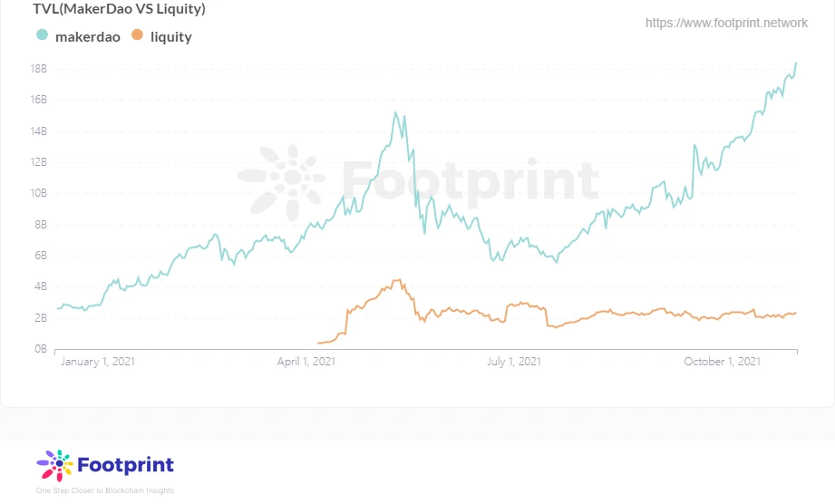Click the Footprint watermark flower icon
The height and width of the screenshot is (504, 835).
(281, 182)
